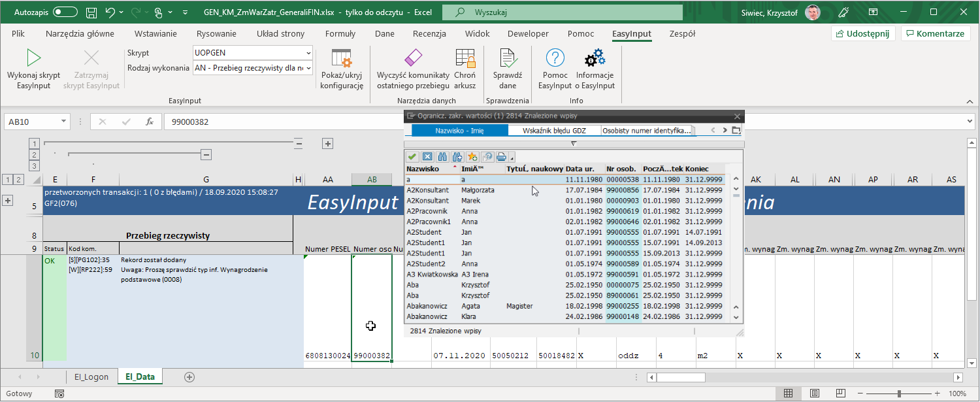Image resolution: width=980 pixels, height=402 pixels.
Task: Expand the hidden column group with plus button
Action: (x=328, y=143)
